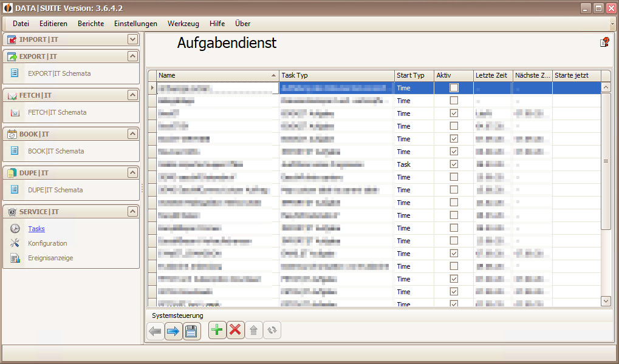Click the IMPORT|IT panel header icon
Image resolution: width=619 pixels, height=364 pixels.
(x=12, y=39)
